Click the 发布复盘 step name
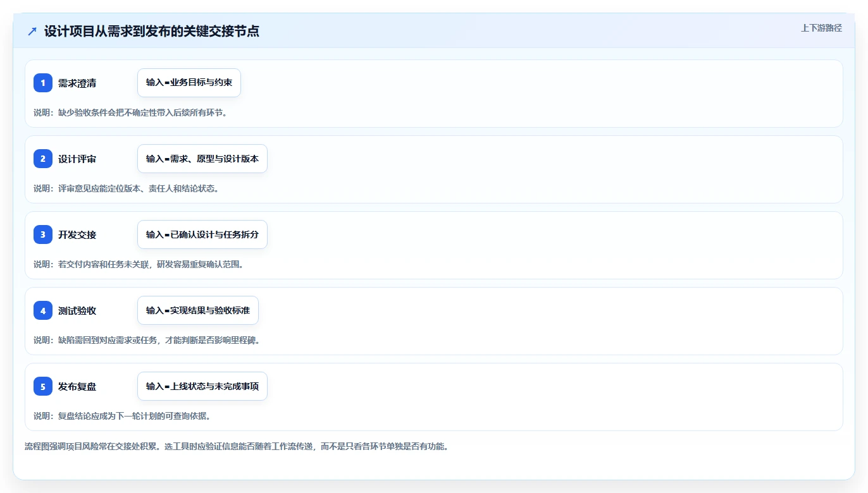The image size is (868, 493). click(x=77, y=387)
